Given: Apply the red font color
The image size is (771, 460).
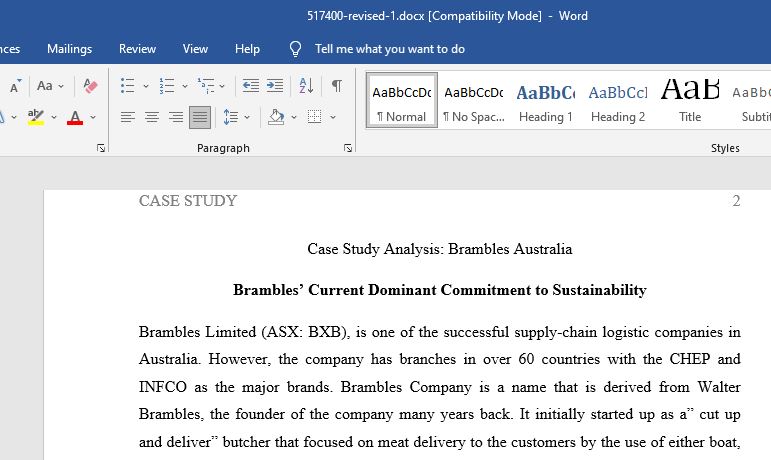Looking at the screenshot, I should pos(75,117).
